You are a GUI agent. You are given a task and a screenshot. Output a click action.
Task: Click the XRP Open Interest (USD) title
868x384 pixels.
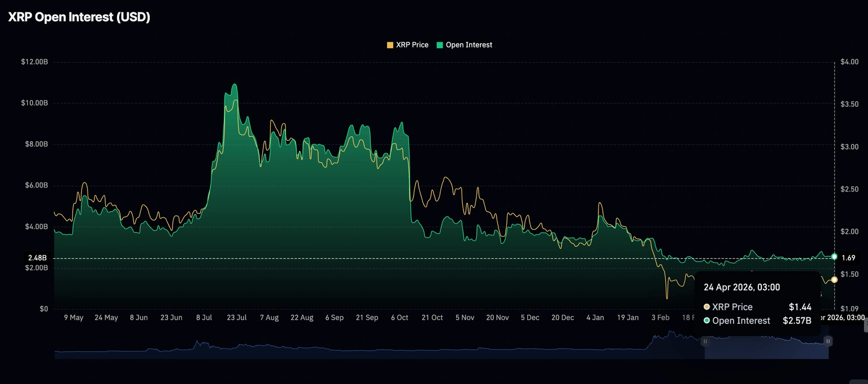click(x=79, y=17)
